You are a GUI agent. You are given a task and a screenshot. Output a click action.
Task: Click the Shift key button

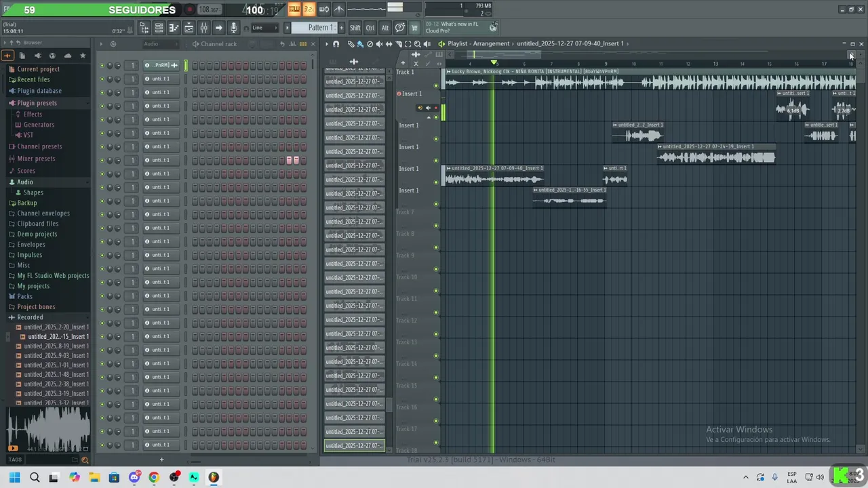[355, 28]
